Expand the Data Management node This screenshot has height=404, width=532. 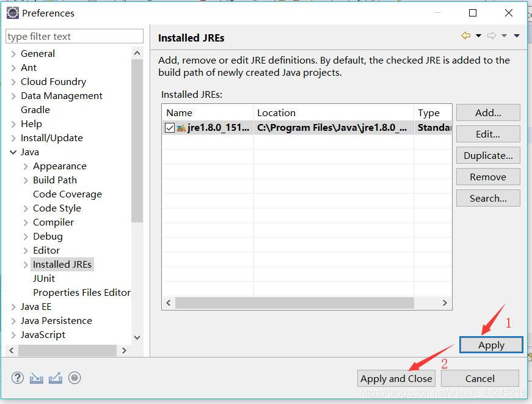pos(13,96)
